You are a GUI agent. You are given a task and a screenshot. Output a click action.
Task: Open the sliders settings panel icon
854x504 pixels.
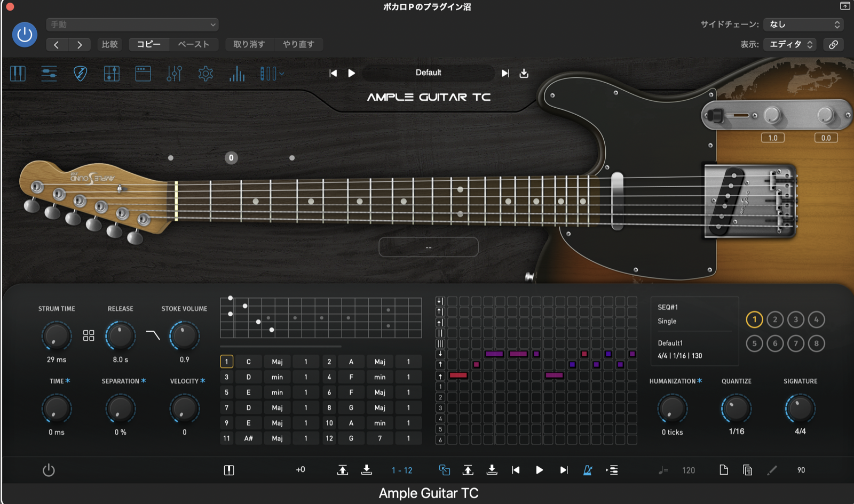[49, 73]
